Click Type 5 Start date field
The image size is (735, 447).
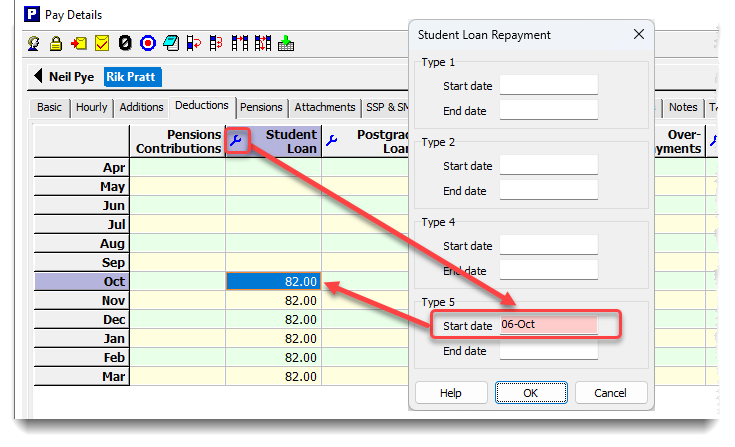[x=548, y=325]
